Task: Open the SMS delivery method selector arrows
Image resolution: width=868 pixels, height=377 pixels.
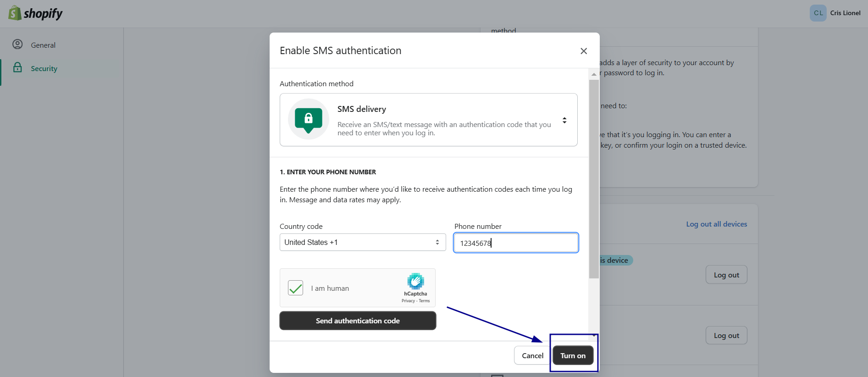Action: pos(564,120)
